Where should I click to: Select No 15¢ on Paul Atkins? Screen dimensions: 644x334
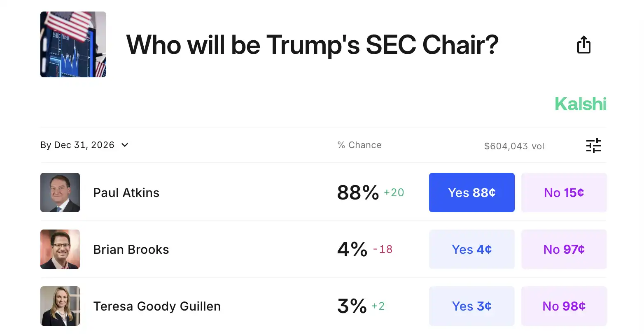click(564, 193)
